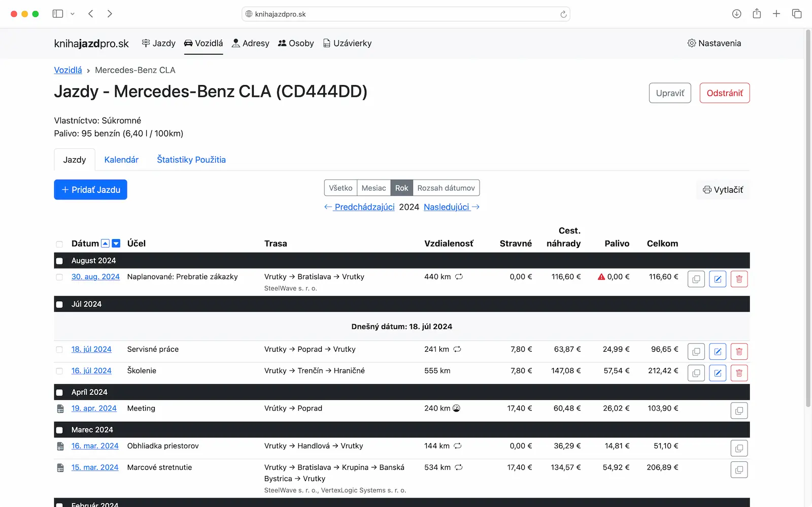Check the Apríl 2024 group checkbox
This screenshot has width=812, height=507.
(x=59, y=392)
